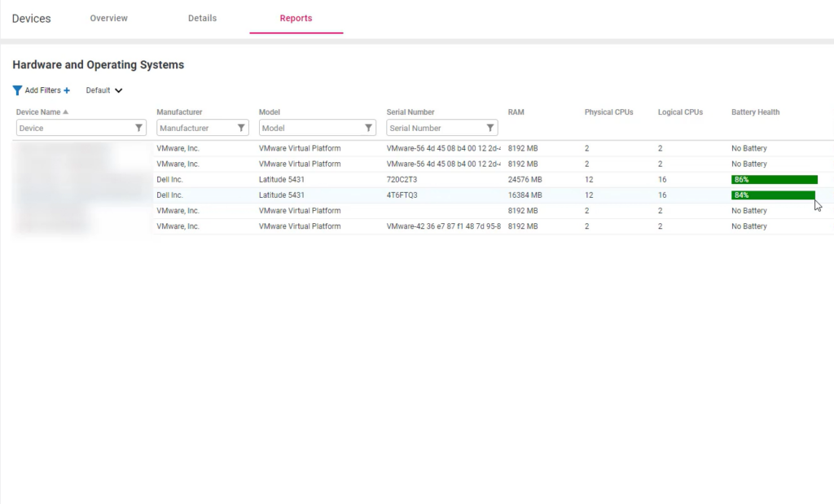
Task: Click the Model filter funnel icon
Action: (x=368, y=128)
